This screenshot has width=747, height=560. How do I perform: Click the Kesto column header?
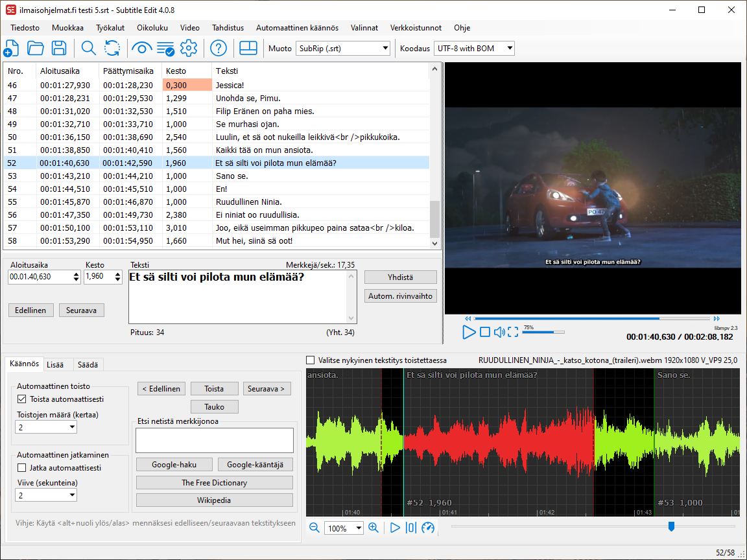coord(187,71)
